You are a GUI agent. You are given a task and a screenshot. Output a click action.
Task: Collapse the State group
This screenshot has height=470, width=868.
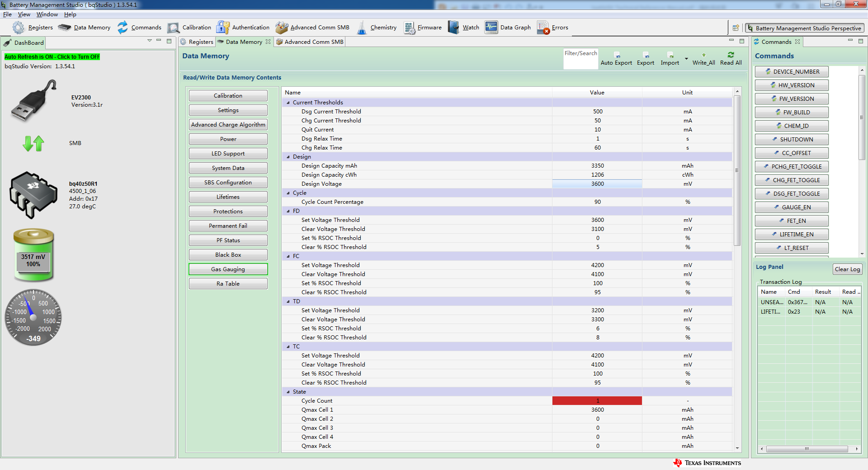[288, 392]
